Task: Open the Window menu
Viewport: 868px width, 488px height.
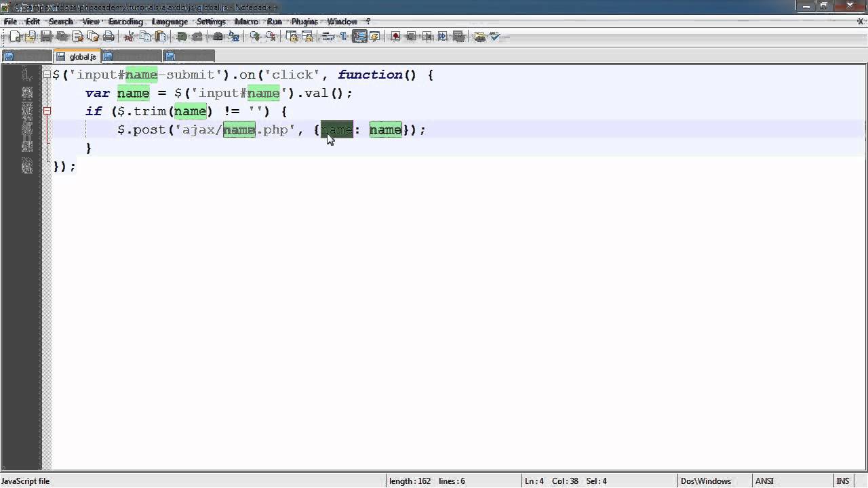Action: [x=342, y=22]
